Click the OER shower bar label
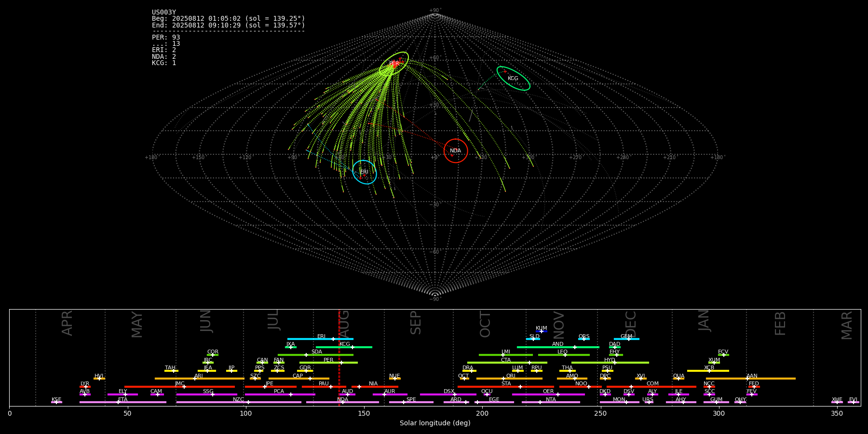 click(548, 392)
